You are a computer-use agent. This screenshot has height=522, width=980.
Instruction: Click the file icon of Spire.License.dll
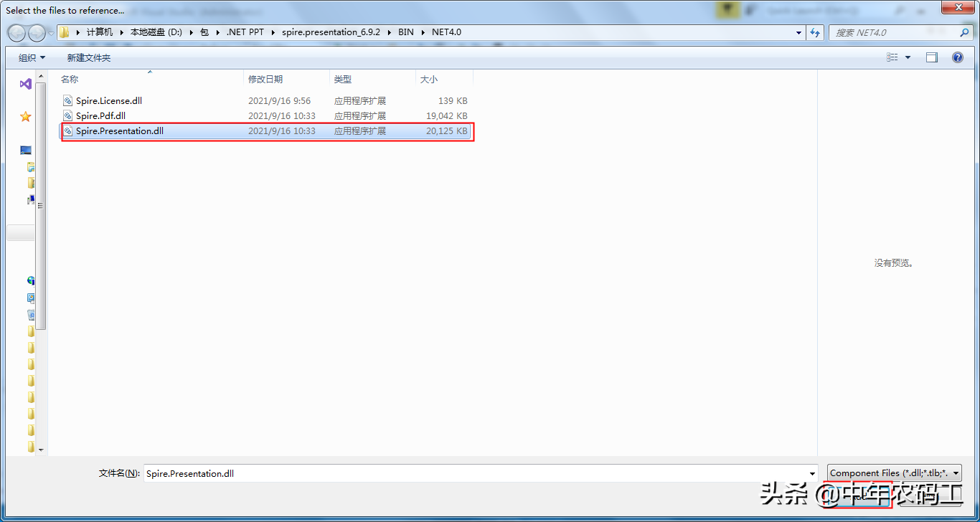68,101
